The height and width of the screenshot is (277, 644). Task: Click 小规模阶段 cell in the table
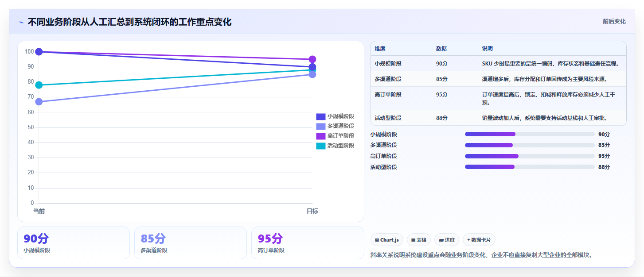(388, 64)
